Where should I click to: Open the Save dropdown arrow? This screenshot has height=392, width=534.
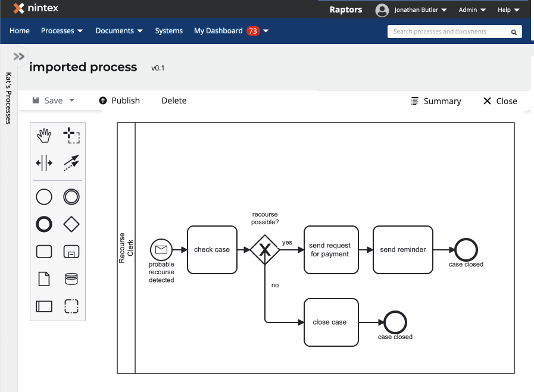coord(71,101)
